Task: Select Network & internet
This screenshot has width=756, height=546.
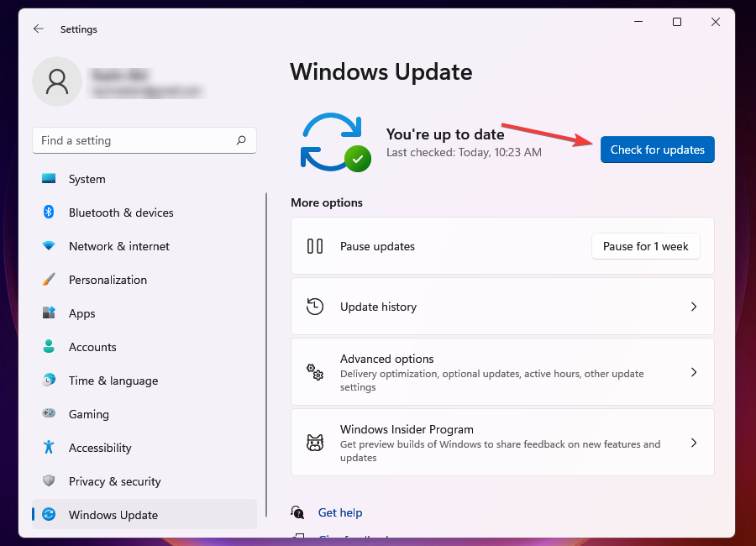Action: 144,246
